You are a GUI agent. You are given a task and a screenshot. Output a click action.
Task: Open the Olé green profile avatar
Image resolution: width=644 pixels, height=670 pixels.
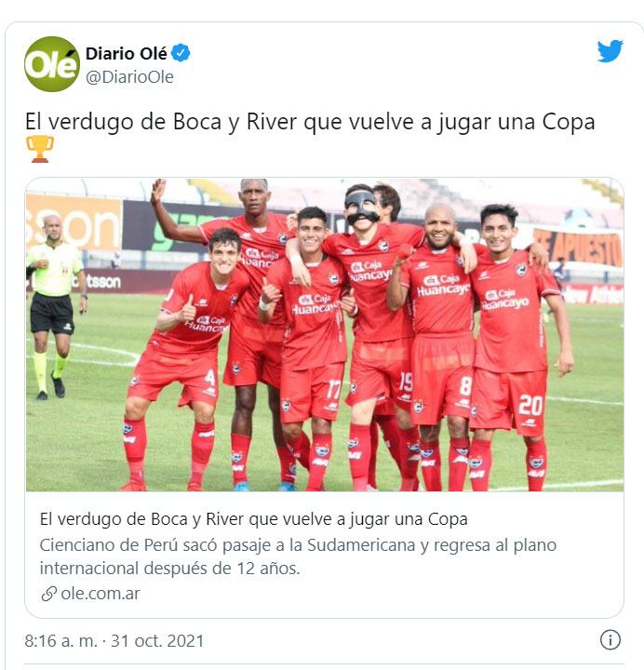click(x=52, y=64)
